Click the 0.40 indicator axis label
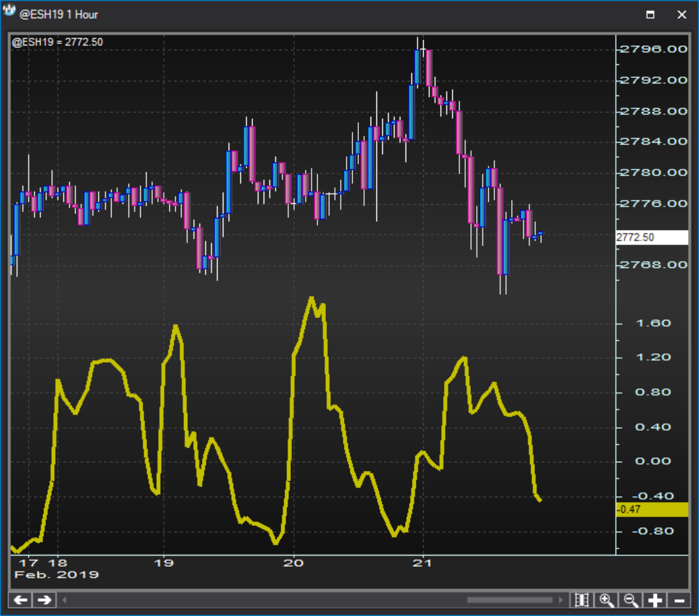Screen dimensions: 699x616 click(x=654, y=427)
